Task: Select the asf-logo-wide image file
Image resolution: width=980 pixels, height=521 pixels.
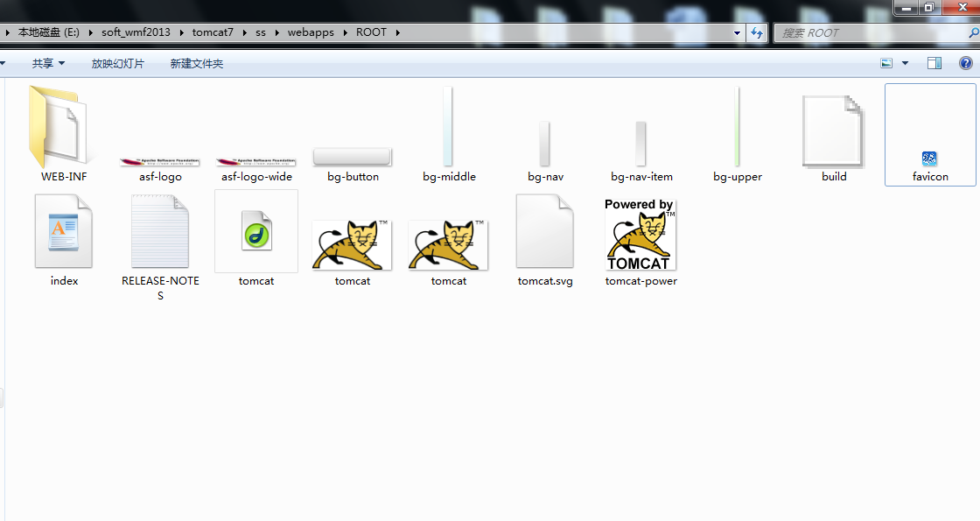Action: click(x=256, y=162)
